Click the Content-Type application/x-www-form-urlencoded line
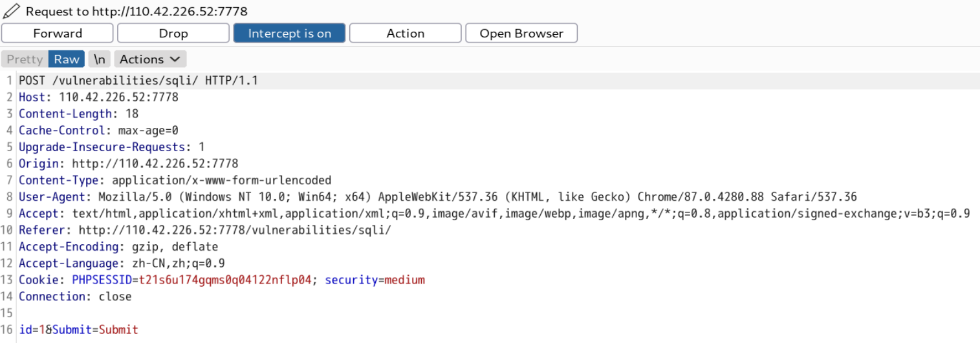The image size is (980, 343). click(x=175, y=180)
